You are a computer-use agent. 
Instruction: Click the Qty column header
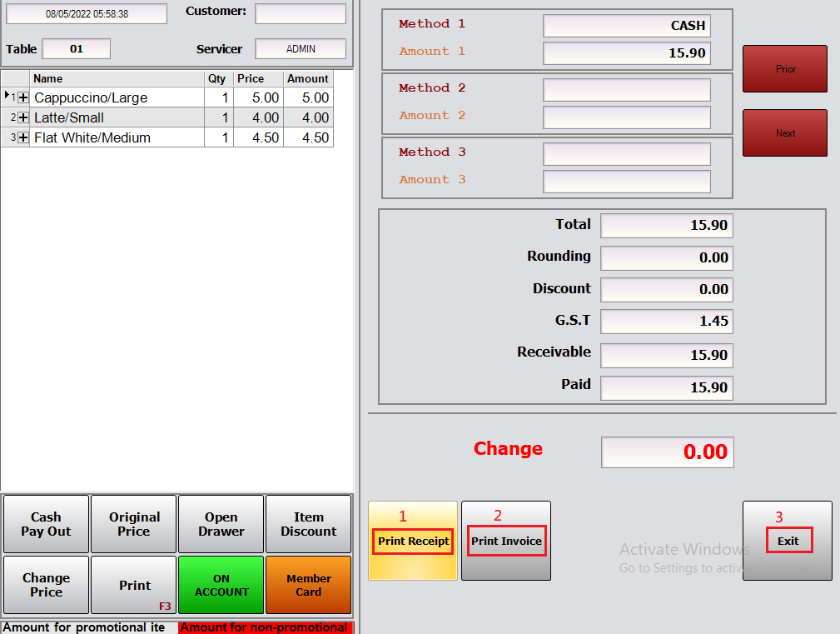(x=219, y=79)
